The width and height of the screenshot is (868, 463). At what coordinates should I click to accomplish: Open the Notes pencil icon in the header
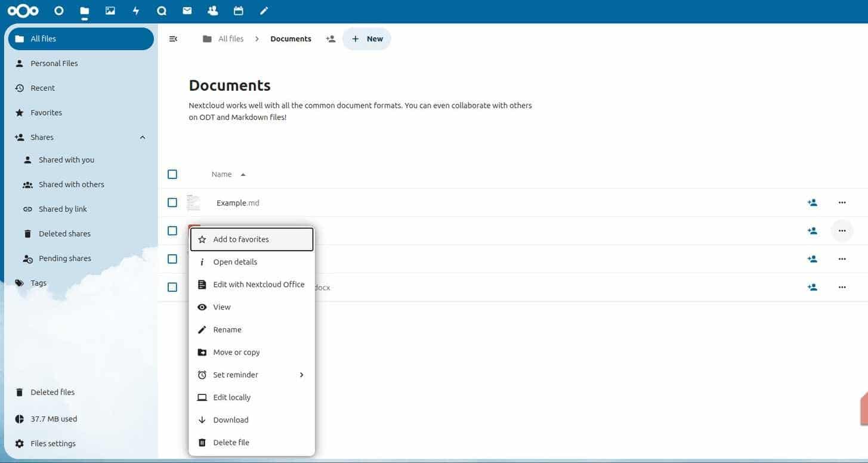pyautogui.click(x=264, y=11)
